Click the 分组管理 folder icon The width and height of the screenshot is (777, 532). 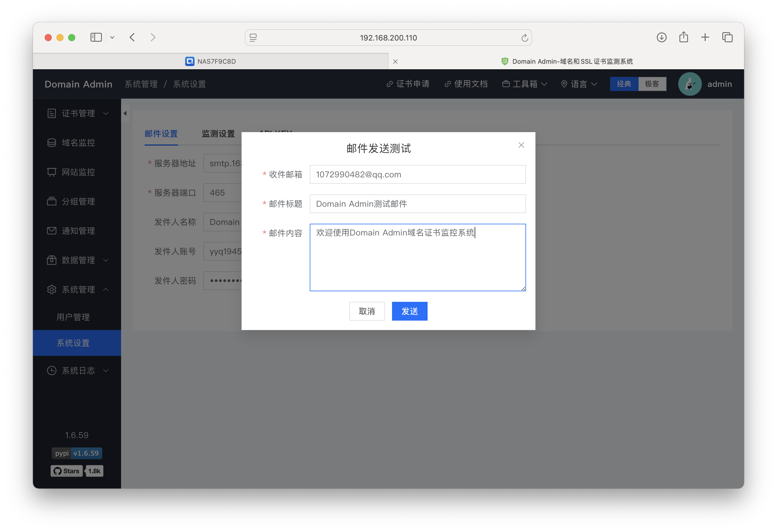point(51,202)
